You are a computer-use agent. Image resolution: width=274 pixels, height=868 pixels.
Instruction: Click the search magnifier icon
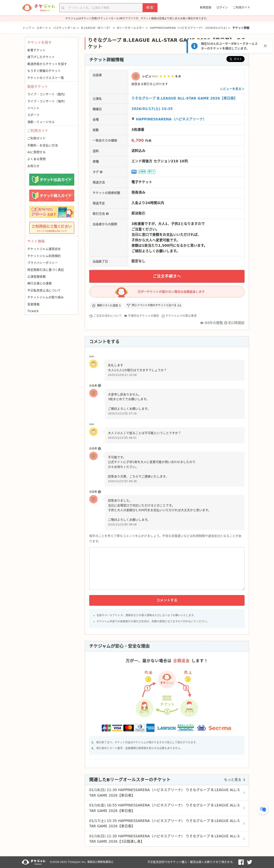[x=63, y=8]
